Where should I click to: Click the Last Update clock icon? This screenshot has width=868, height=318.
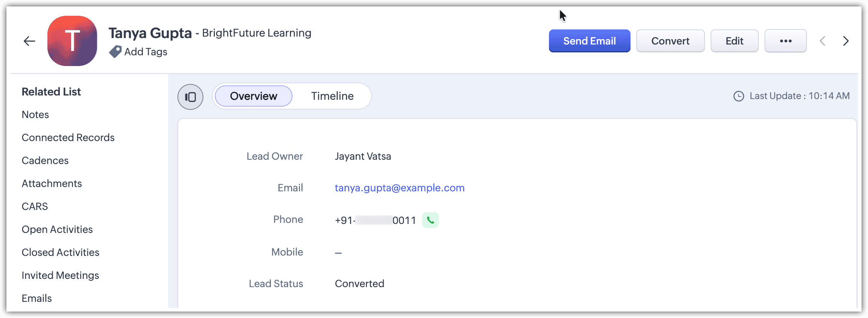point(739,96)
